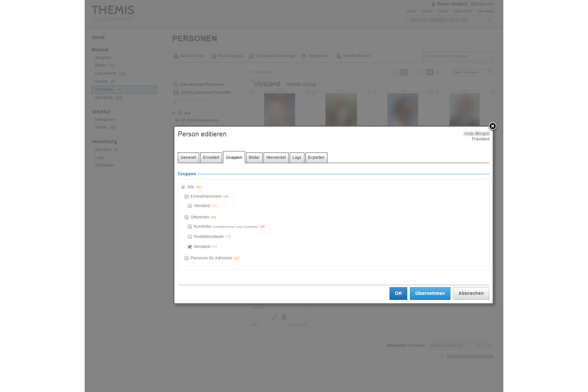Open the Nach-, Vorname sort dropdown
The height and width of the screenshot is (392, 588).
472,72
